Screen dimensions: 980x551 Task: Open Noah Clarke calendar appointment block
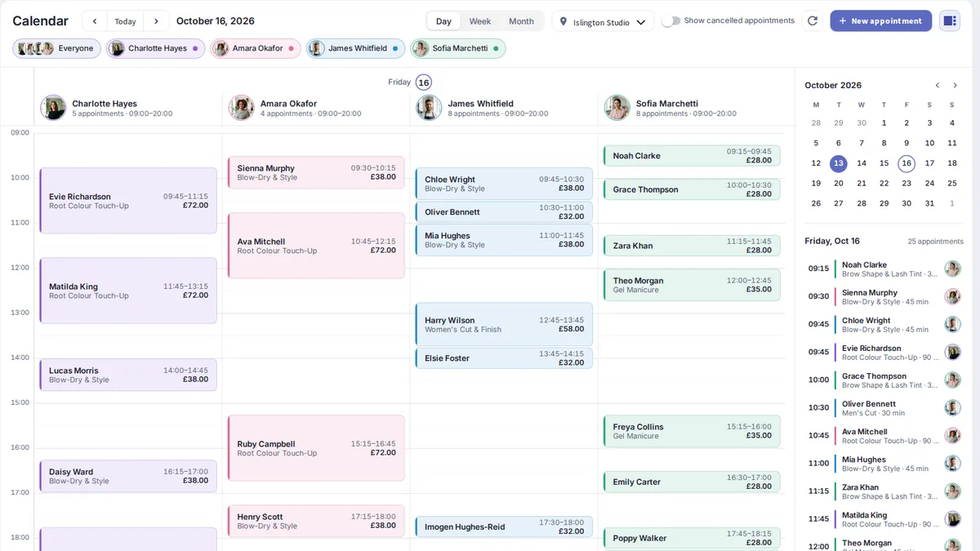(x=692, y=156)
